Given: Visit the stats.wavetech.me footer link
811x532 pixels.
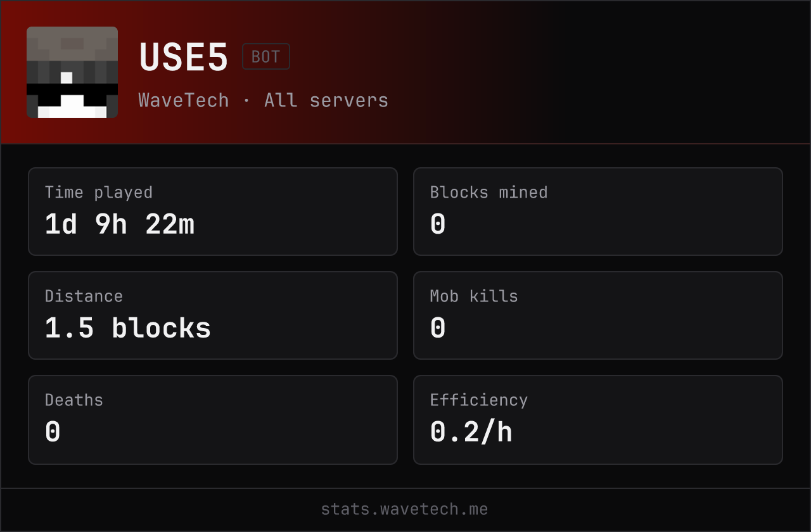Looking at the screenshot, I should [405, 509].
